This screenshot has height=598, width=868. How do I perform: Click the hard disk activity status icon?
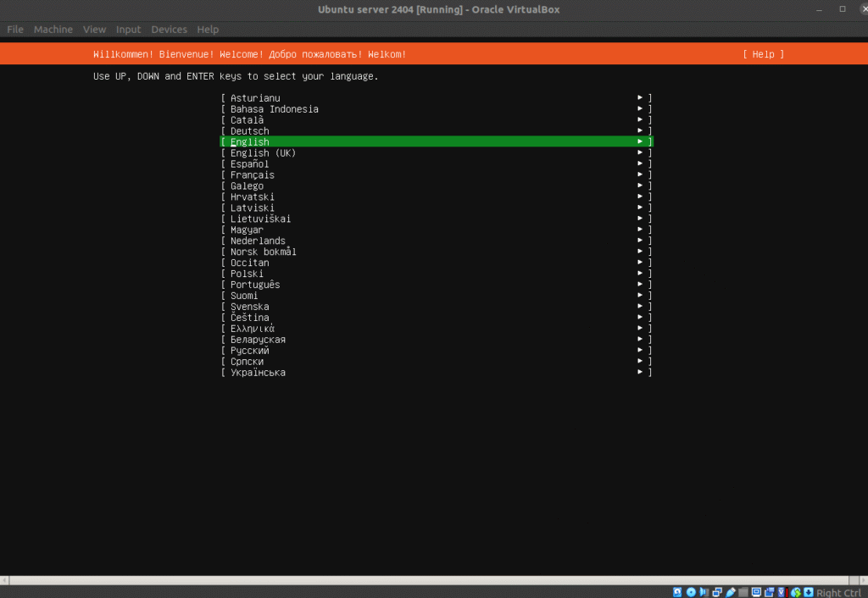[x=677, y=592]
